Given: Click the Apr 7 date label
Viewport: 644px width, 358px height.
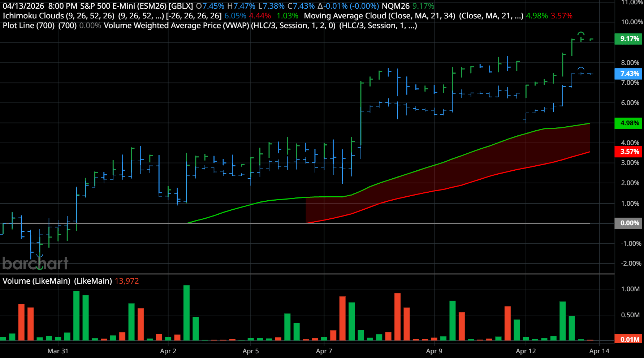Looking at the screenshot, I should (x=324, y=351).
